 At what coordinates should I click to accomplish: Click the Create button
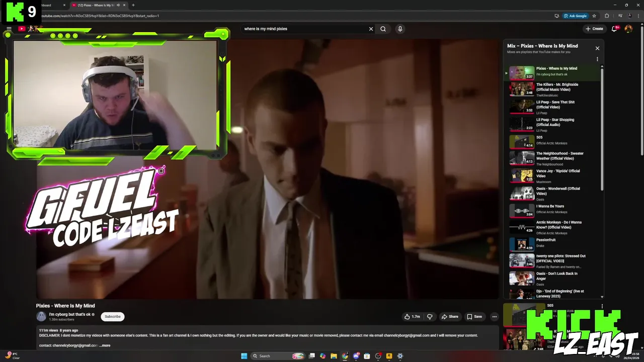pyautogui.click(x=594, y=29)
